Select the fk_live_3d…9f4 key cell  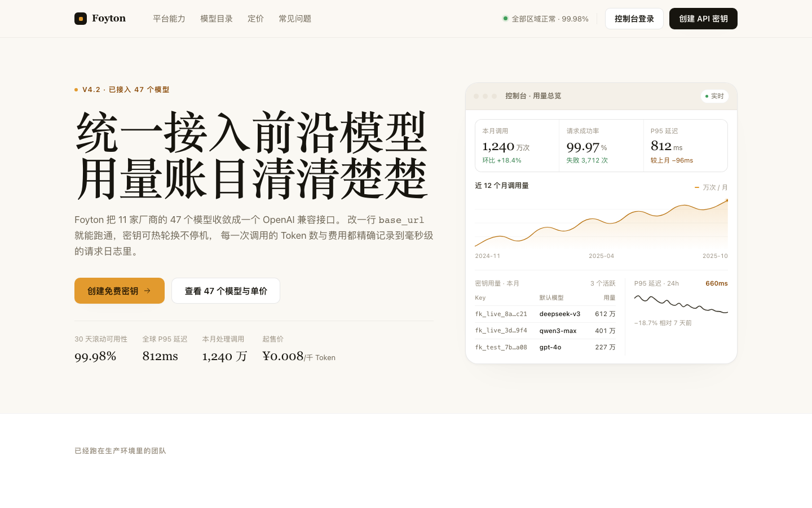click(x=501, y=331)
